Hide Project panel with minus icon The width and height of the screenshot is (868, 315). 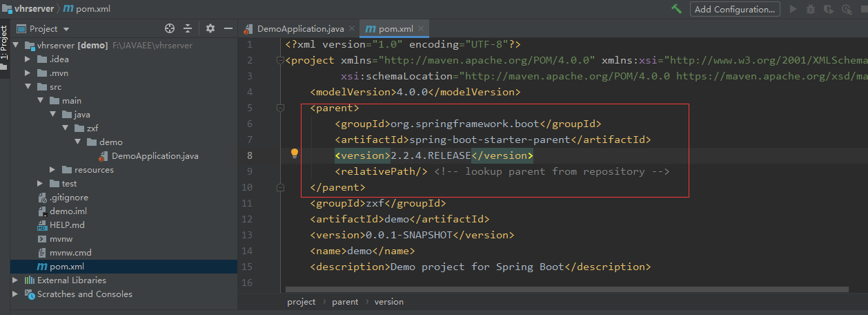228,28
